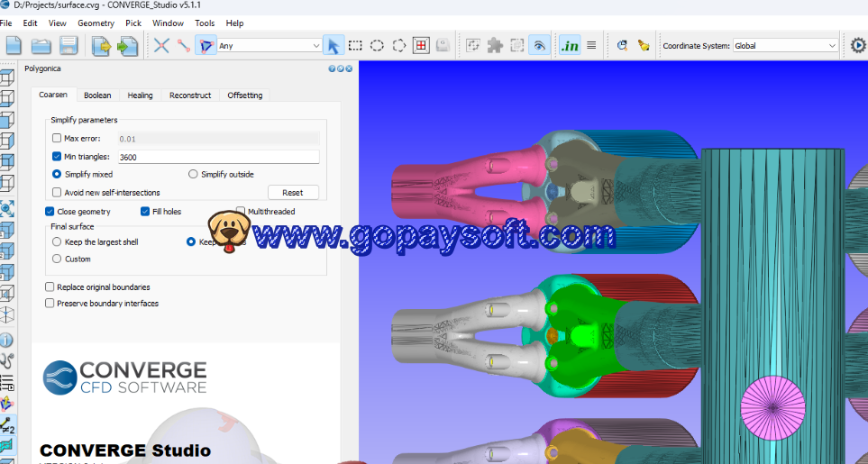The height and width of the screenshot is (464, 868).
Task: Select the rectangular box selection tool
Action: 356,45
